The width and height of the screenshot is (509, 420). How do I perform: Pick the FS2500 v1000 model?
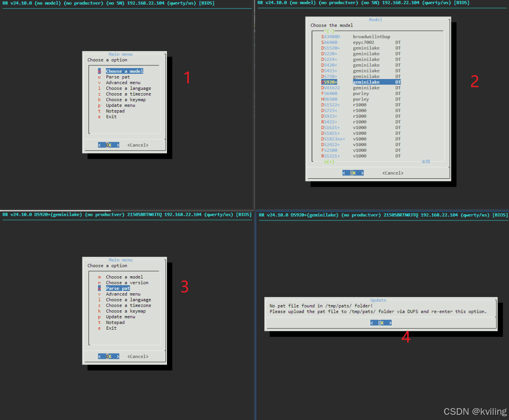(360, 150)
